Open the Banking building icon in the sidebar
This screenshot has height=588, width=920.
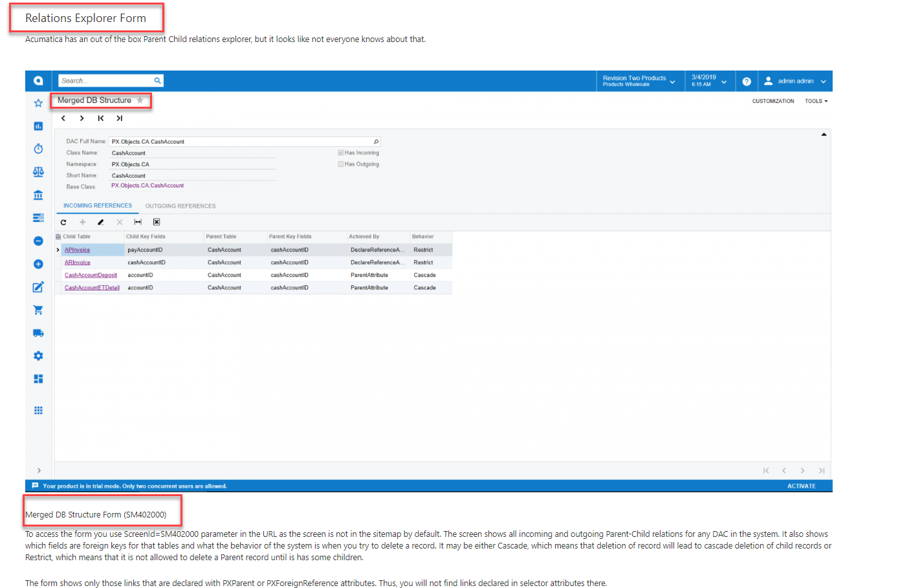(x=38, y=195)
